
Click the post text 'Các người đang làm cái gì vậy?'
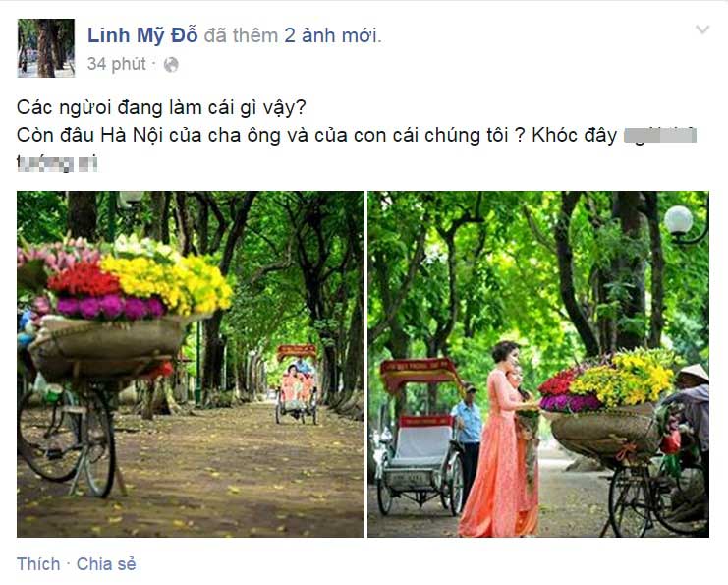161,108
